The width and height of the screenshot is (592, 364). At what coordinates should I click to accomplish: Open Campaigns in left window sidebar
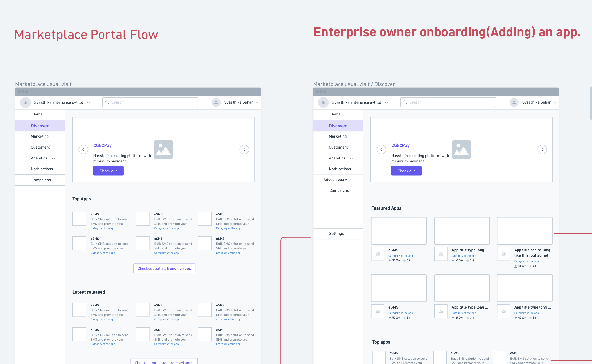pos(40,180)
